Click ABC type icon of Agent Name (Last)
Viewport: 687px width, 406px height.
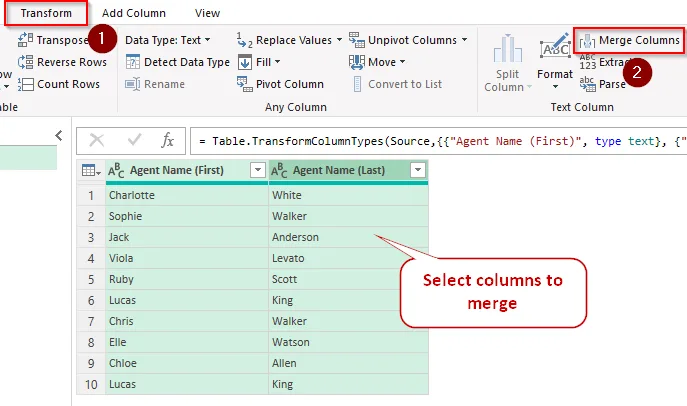279,170
